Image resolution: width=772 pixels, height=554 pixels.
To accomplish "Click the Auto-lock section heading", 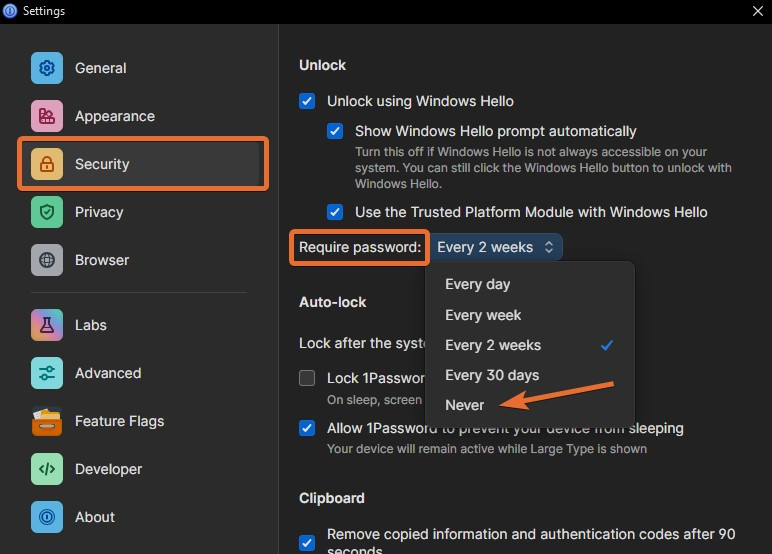I will tap(333, 302).
